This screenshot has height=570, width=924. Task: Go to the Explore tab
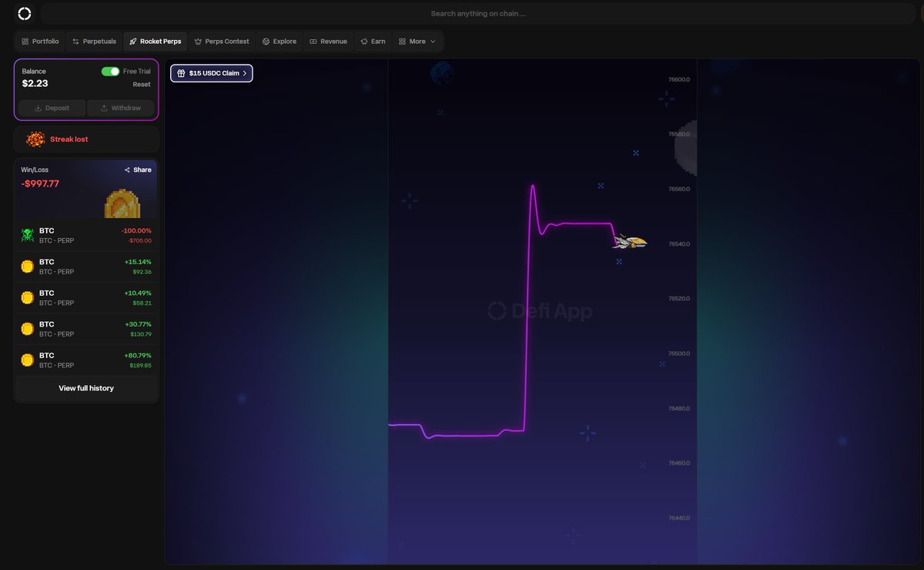(x=279, y=42)
